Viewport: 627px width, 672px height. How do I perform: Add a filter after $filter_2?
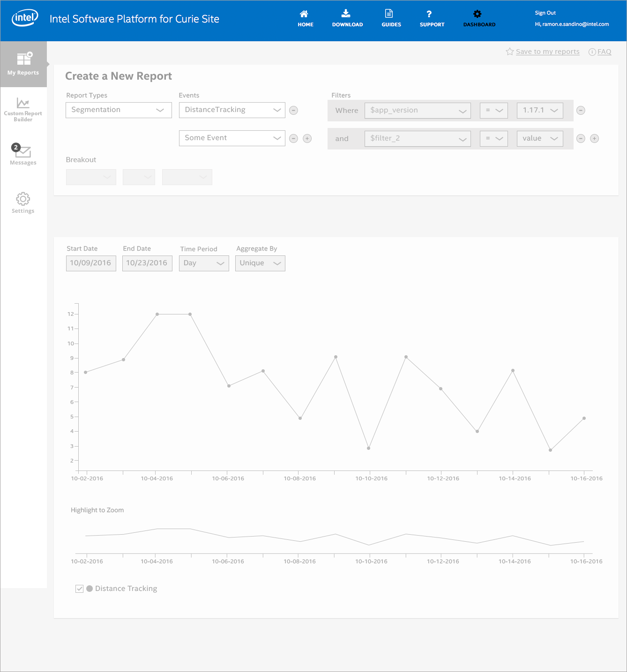(595, 139)
